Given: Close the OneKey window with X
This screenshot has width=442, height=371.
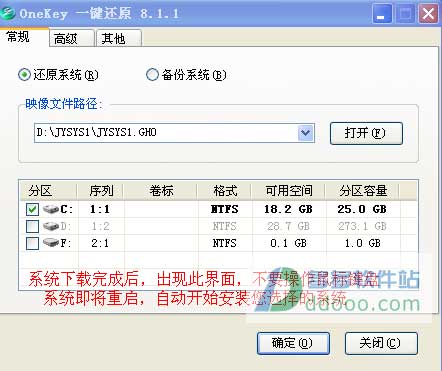Looking at the screenshot, I should click(x=428, y=14).
